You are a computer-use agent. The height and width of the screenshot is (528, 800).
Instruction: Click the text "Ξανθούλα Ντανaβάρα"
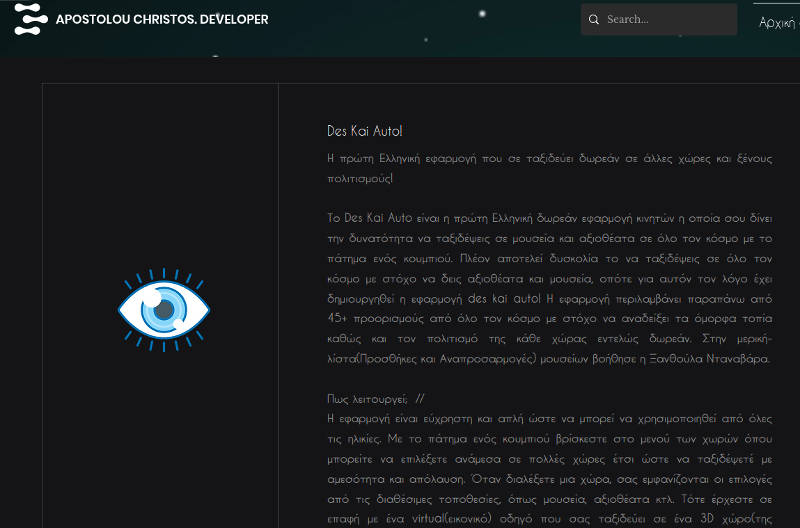[709, 359]
